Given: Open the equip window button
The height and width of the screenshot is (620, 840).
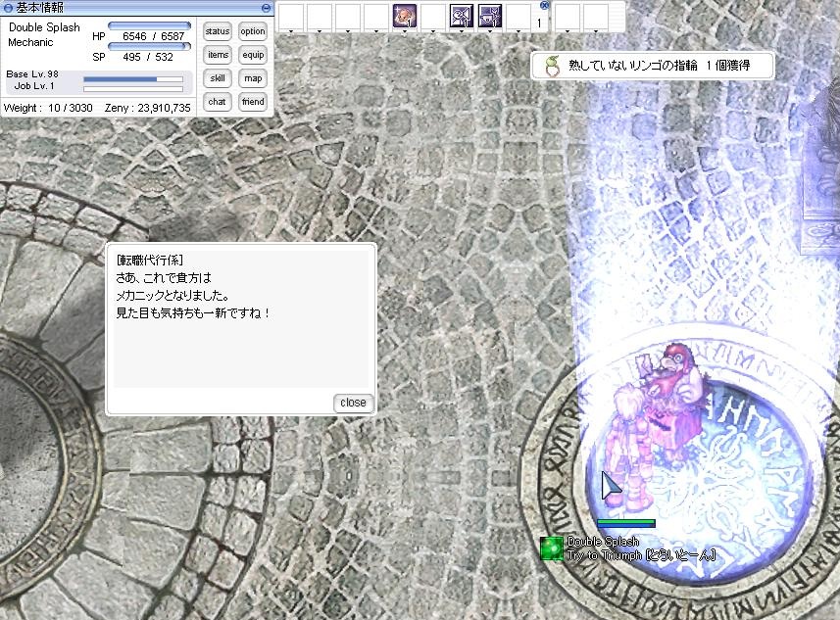Looking at the screenshot, I should click(x=252, y=55).
